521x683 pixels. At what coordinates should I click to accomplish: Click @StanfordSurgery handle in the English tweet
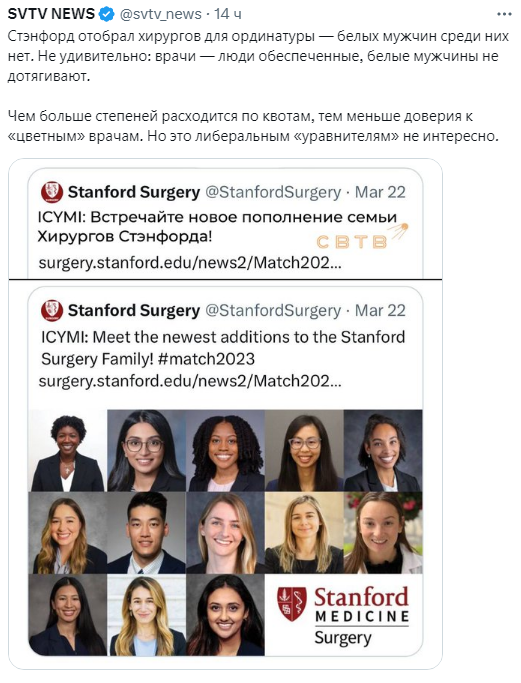pyautogui.click(x=273, y=311)
